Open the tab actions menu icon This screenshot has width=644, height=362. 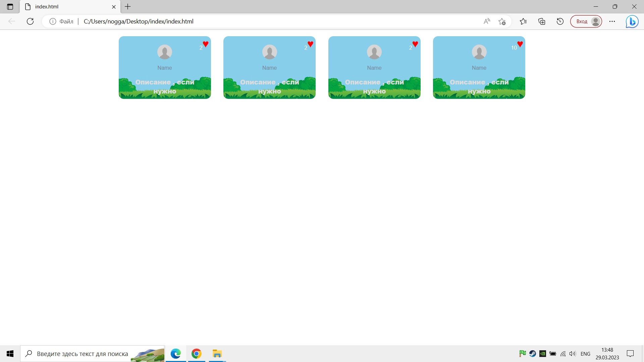10,7
